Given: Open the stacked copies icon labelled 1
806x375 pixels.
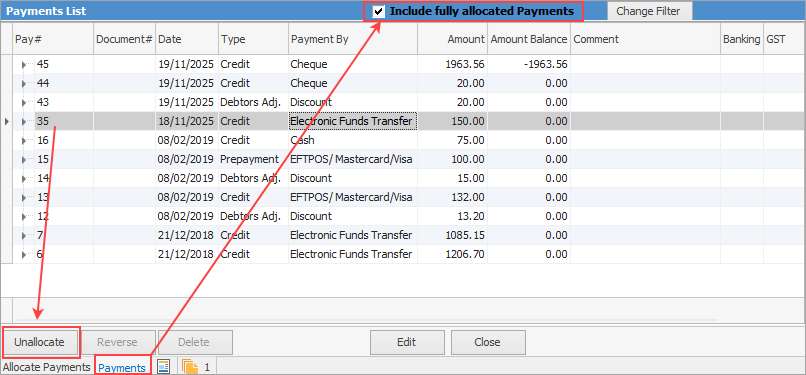Looking at the screenshot, I should click(x=190, y=367).
